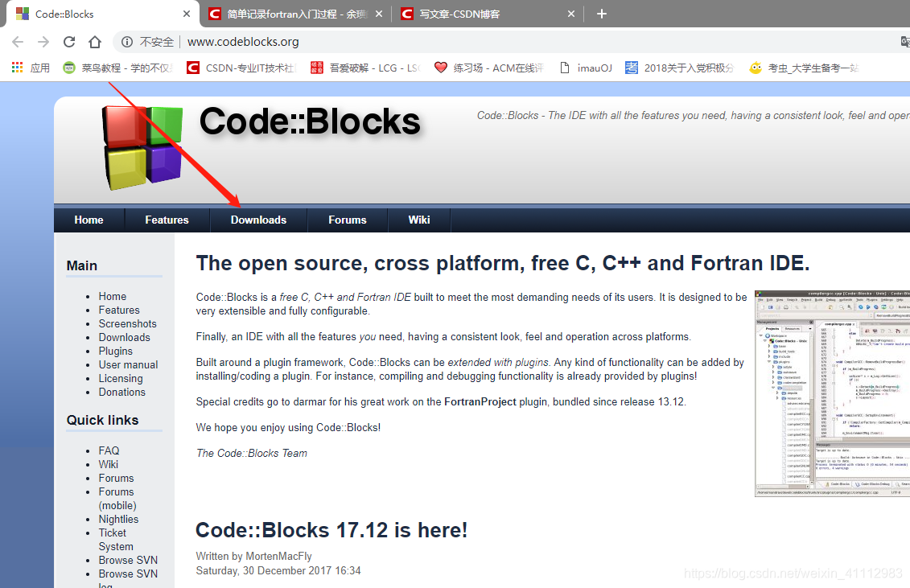Open the Chrome apps grid icon
This screenshot has width=910, height=588.
[x=17, y=67]
